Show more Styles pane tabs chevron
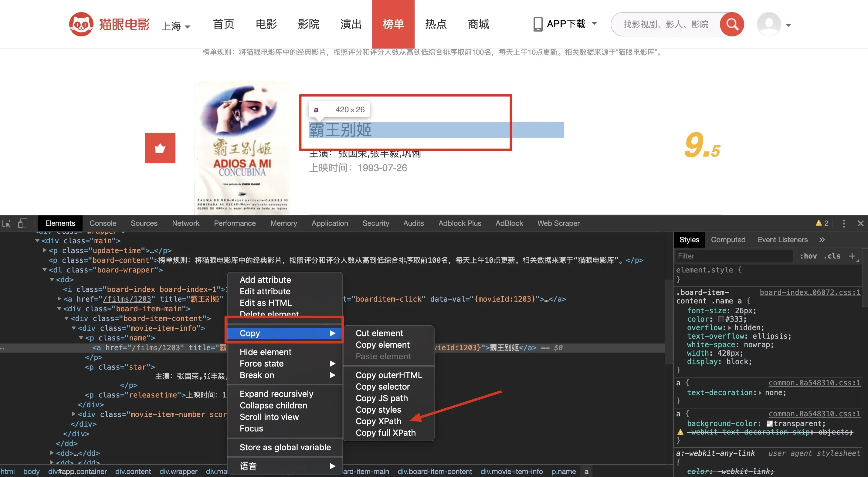Image resolution: width=868 pixels, height=477 pixels. 822,239
